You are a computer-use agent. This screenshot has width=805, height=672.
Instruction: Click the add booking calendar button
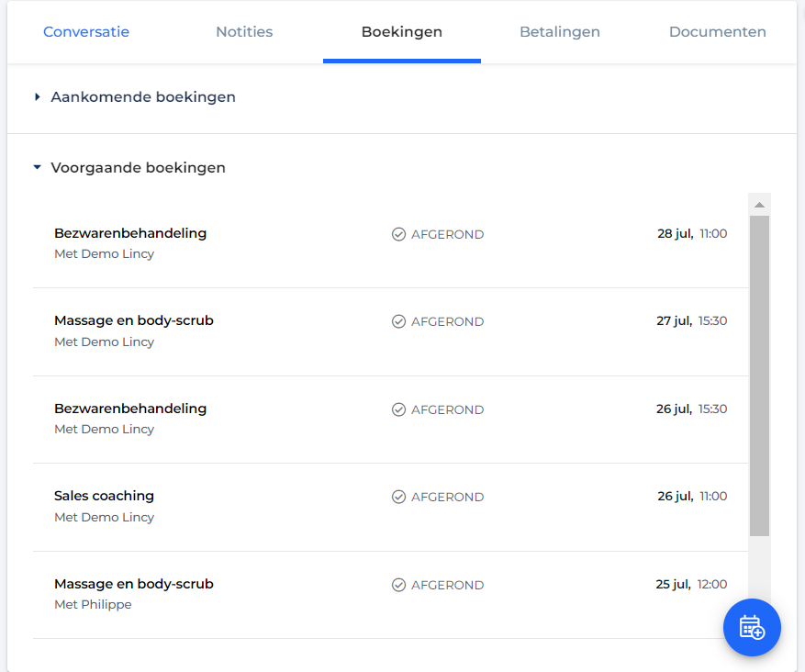(752, 627)
